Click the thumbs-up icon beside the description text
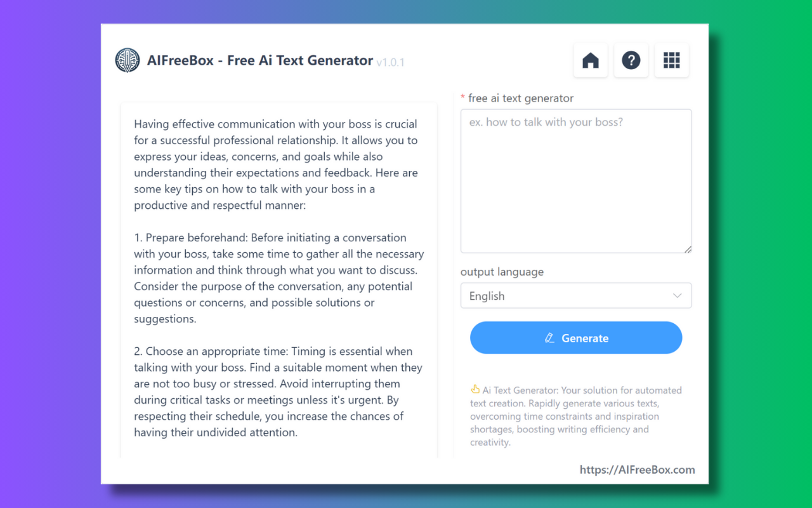This screenshot has height=508, width=812. [x=475, y=389]
